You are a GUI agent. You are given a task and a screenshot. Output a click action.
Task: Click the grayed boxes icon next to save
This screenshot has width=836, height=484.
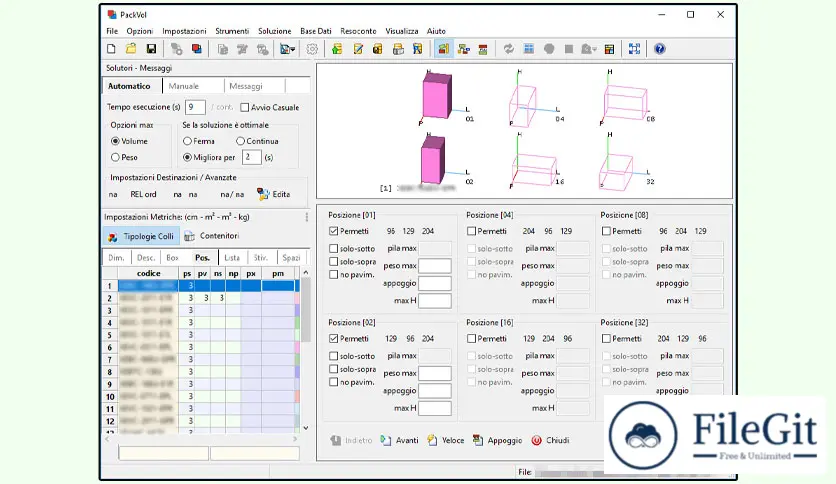pos(176,49)
